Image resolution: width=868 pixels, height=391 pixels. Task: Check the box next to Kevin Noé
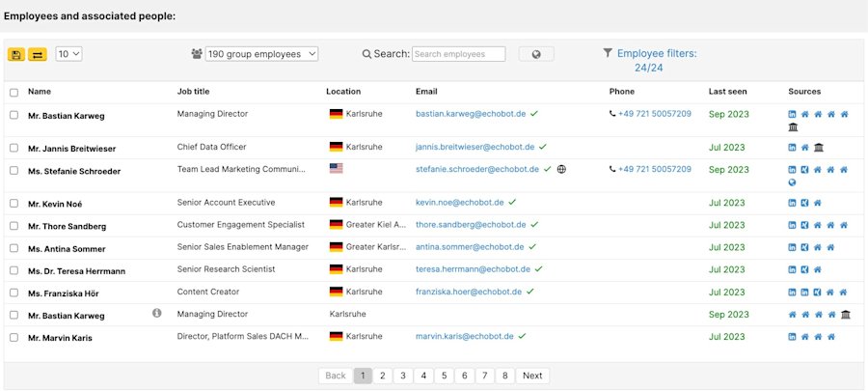14,204
